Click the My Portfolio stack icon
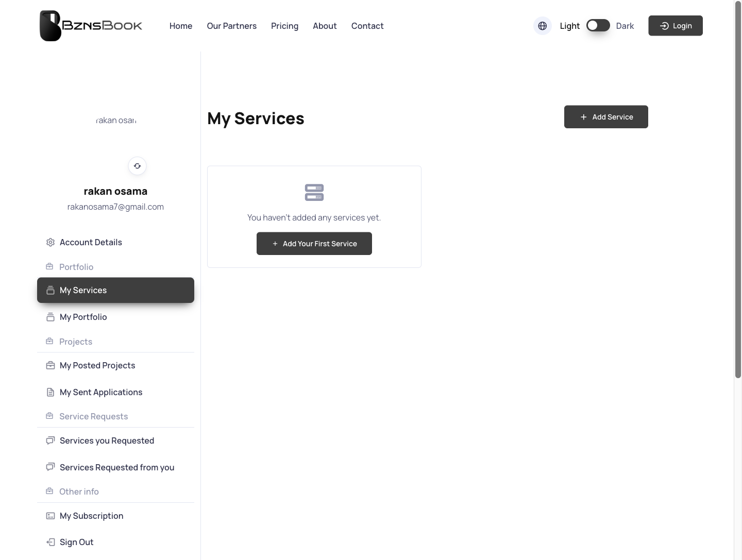Image resolution: width=742 pixels, height=560 pixels. pyautogui.click(x=50, y=317)
